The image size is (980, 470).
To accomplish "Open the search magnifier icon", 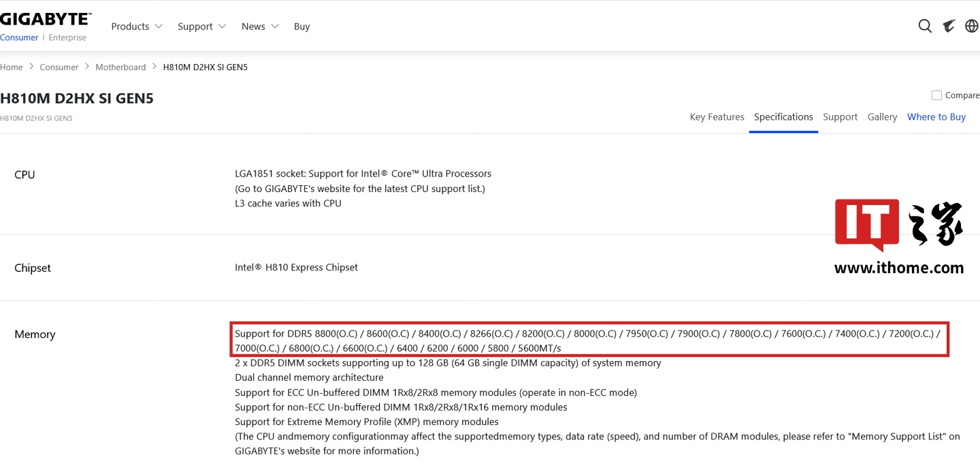I will (x=925, y=27).
